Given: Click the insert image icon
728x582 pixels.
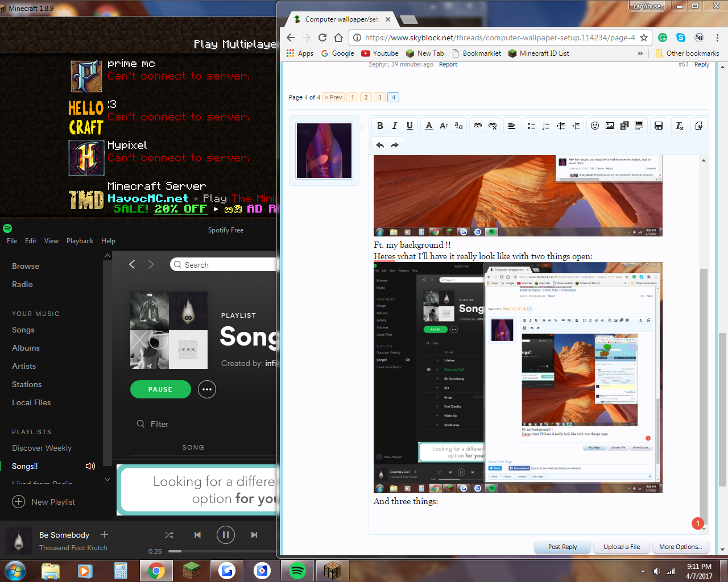Looking at the screenshot, I should pyautogui.click(x=610, y=126).
